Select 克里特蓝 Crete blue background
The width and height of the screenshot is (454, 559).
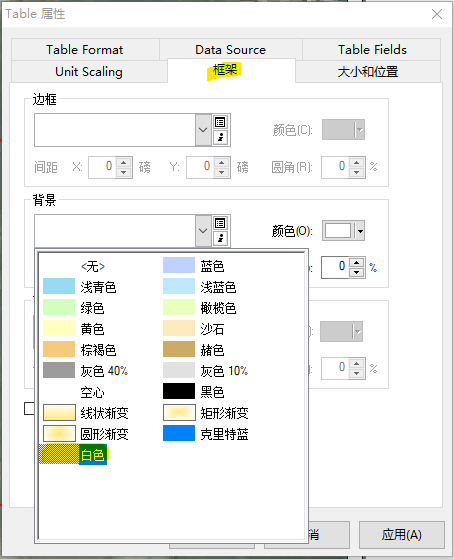[206, 434]
